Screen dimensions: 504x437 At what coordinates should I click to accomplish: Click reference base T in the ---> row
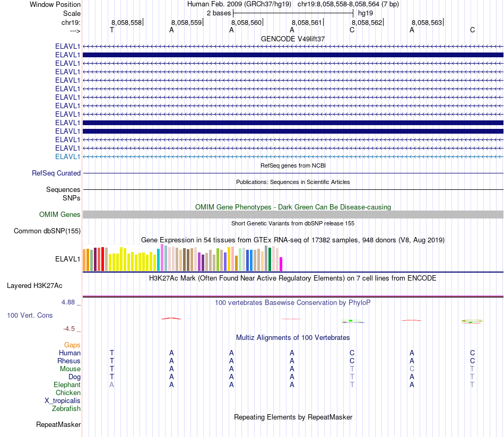coord(111,30)
